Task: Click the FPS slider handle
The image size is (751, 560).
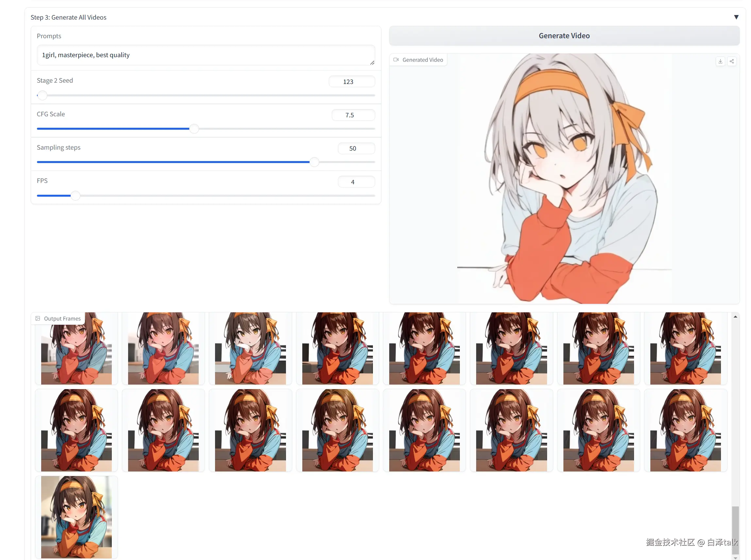Action: (75, 196)
